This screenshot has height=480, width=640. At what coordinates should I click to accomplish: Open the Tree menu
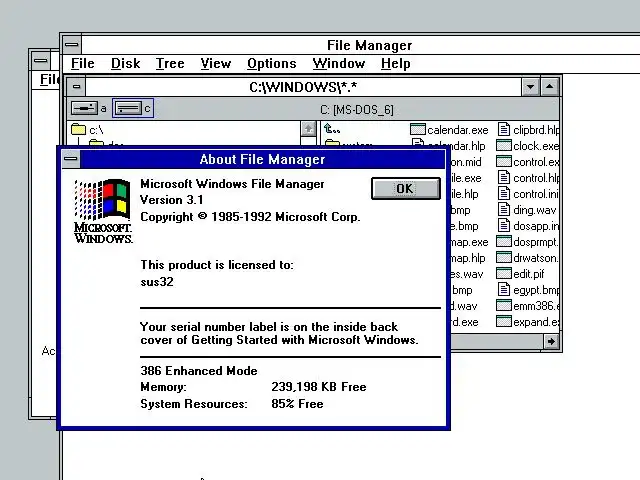point(170,64)
